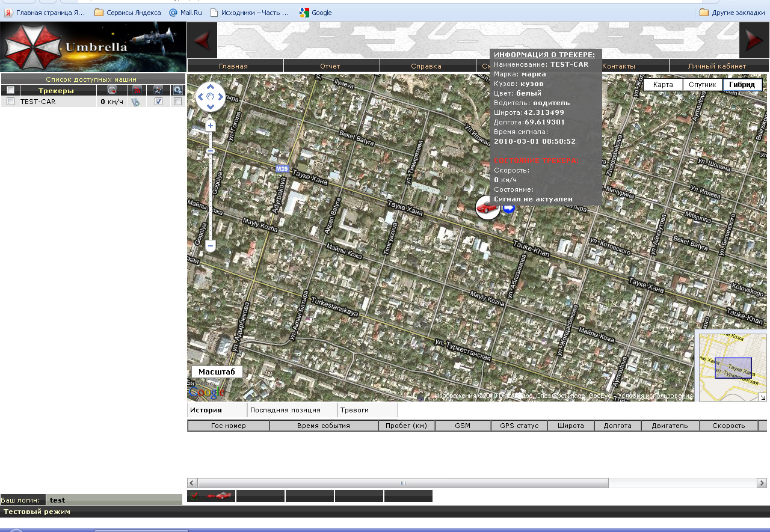
Task: Click the speedometer icon in tracker list header
Action: click(x=111, y=90)
